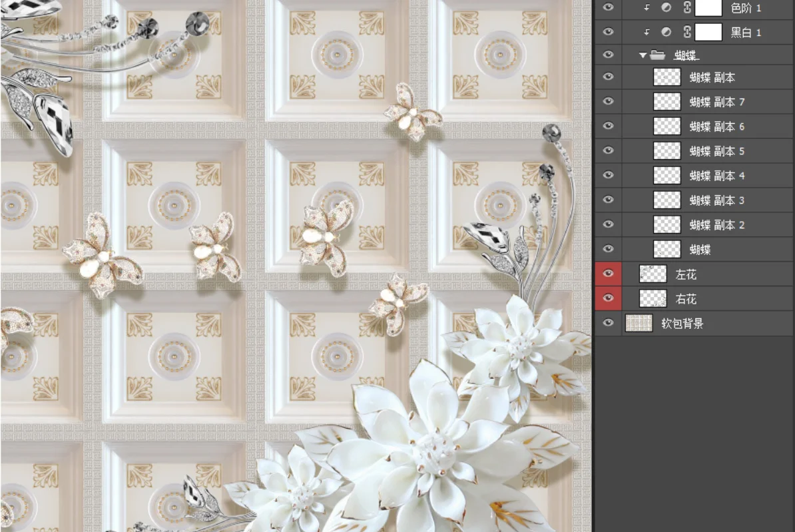Select the base 蝴蝶 layer thumbnail

666,249
